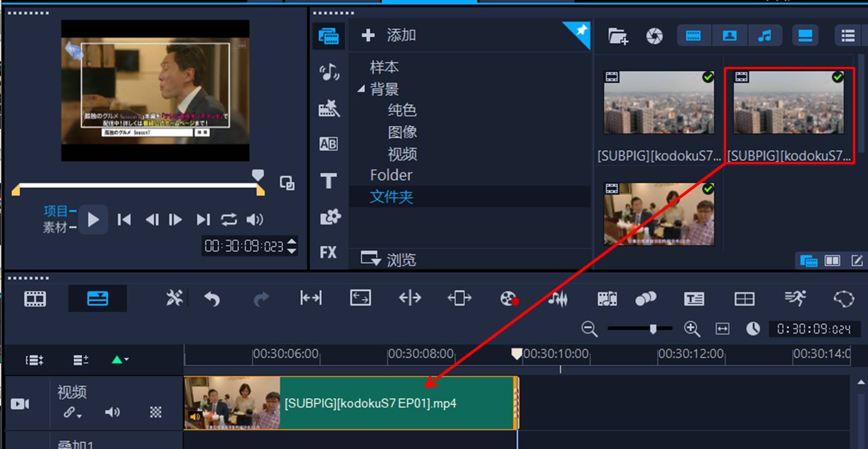Select the 纯色 background category
Image resolution: width=868 pixels, height=449 pixels.
[x=402, y=110]
